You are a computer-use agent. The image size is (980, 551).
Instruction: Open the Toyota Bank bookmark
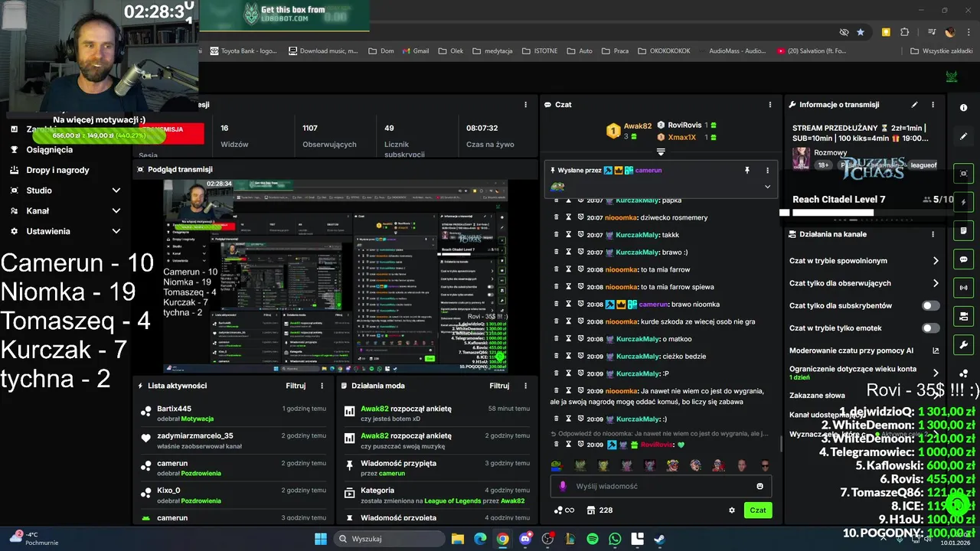(243, 51)
